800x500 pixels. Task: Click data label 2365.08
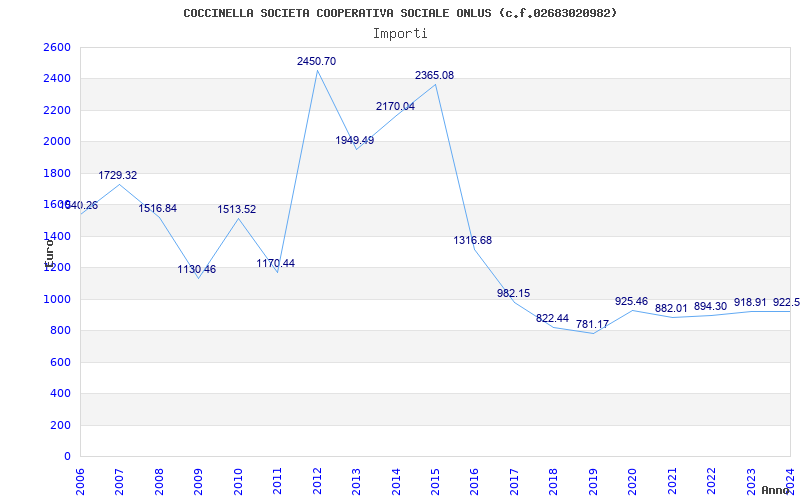tap(434, 76)
